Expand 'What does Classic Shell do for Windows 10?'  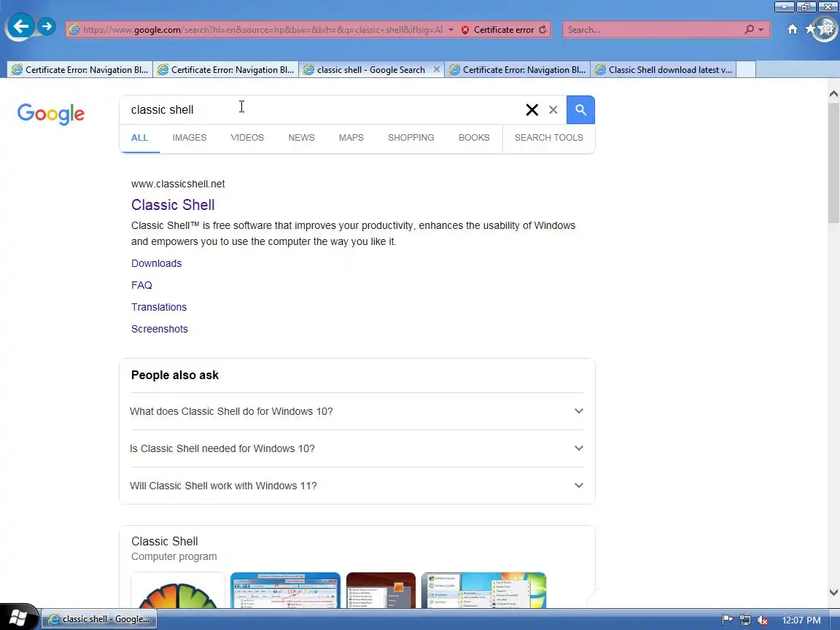click(357, 411)
